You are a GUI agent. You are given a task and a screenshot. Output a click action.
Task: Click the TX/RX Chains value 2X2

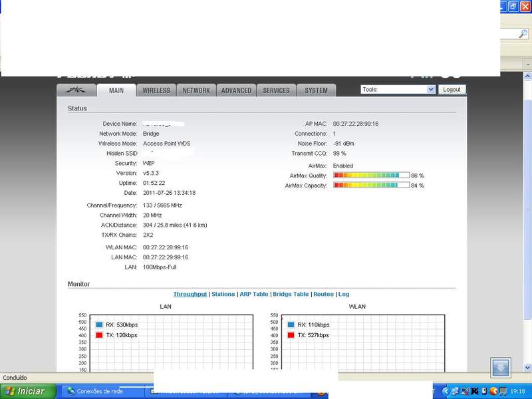coord(148,235)
